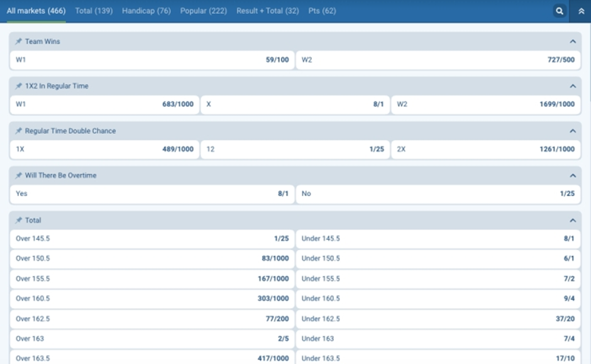Pin the Regular Time Double Chance market
Screen dimensions: 591x364
19,131
